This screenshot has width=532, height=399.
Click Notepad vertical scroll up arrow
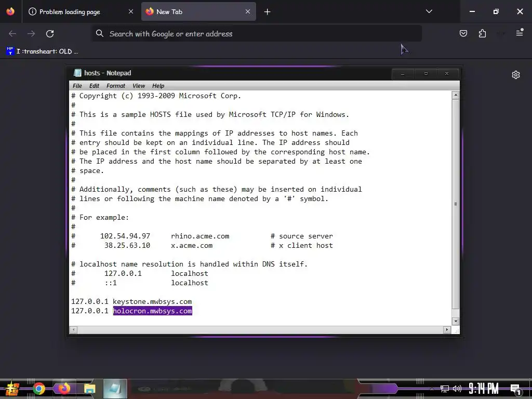click(x=456, y=96)
